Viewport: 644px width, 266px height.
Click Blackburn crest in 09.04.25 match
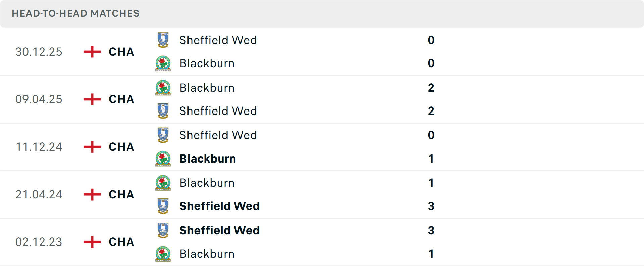[163, 88]
